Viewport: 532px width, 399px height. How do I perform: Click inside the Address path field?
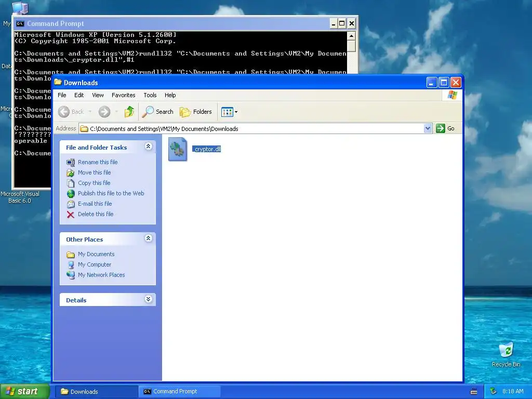[x=251, y=129]
